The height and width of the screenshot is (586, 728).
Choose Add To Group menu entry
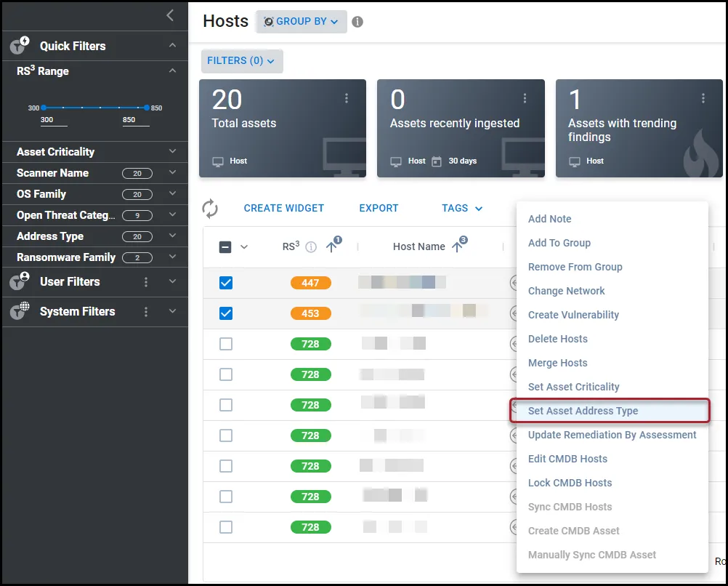click(612, 243)
